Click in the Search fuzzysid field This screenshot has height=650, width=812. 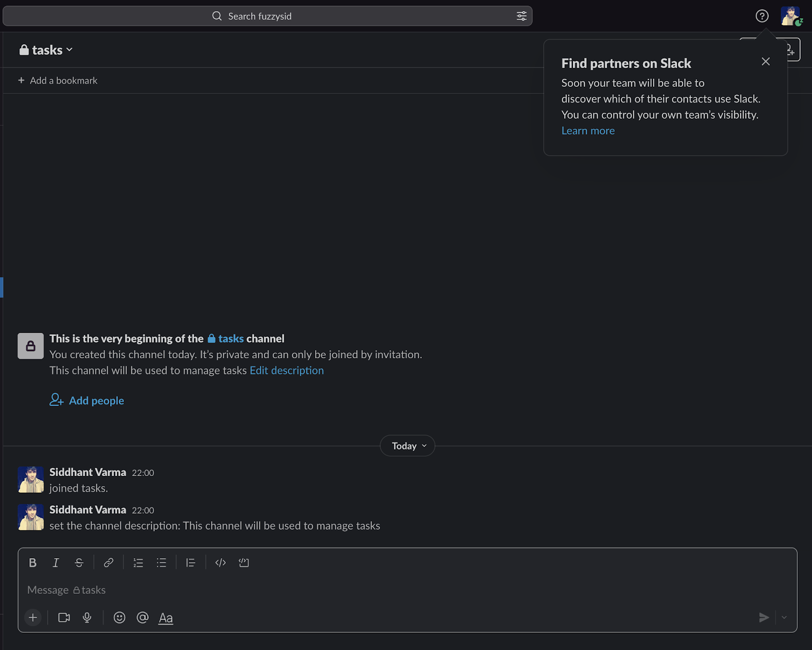267,16
